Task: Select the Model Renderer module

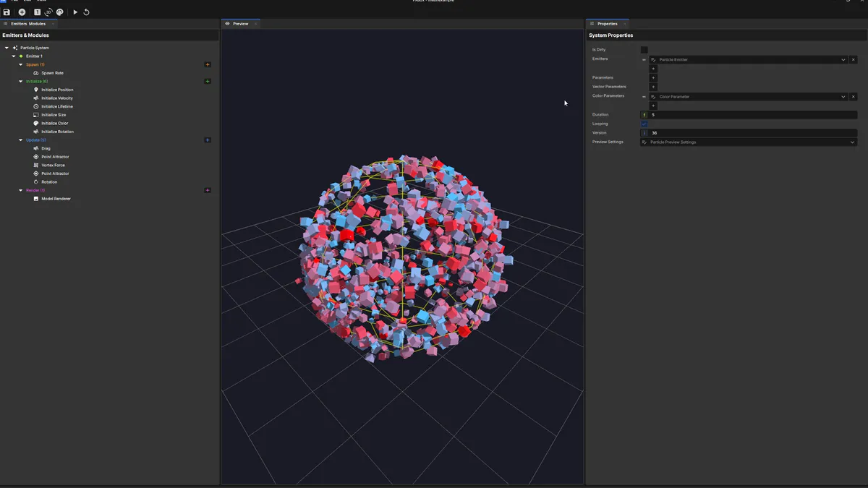Action: pyautogui.click(x=56, y=198)
